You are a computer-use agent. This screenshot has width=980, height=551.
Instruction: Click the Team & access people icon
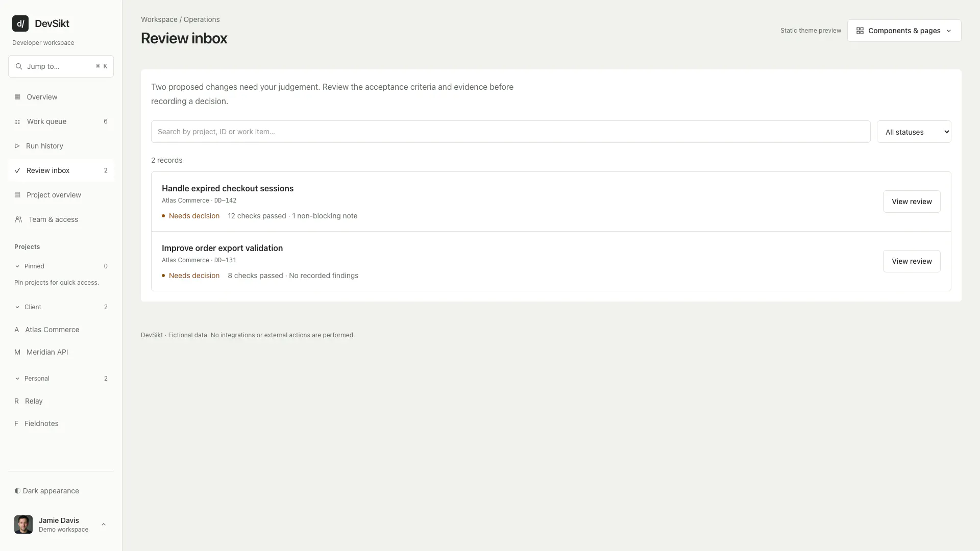click(x=18, y=219)
